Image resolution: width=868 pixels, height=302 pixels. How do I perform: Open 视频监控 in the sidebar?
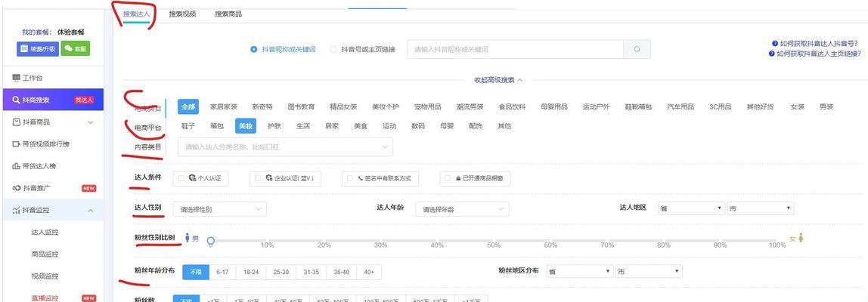click(45, 276)
